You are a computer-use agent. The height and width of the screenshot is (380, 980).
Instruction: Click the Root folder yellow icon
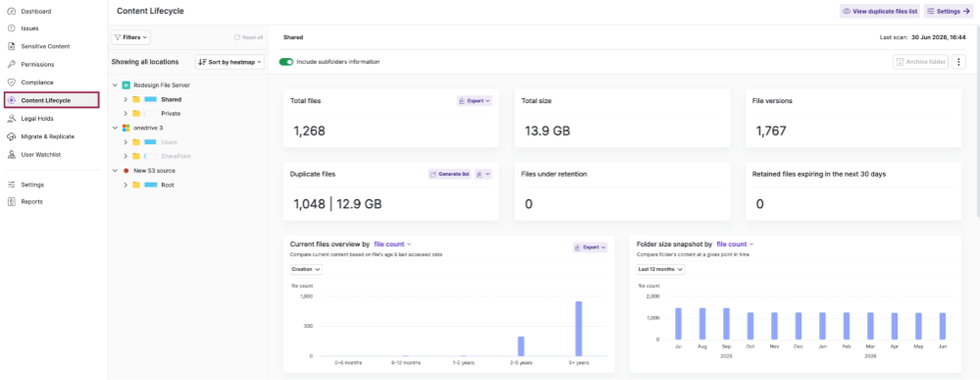tap(136, 185)
